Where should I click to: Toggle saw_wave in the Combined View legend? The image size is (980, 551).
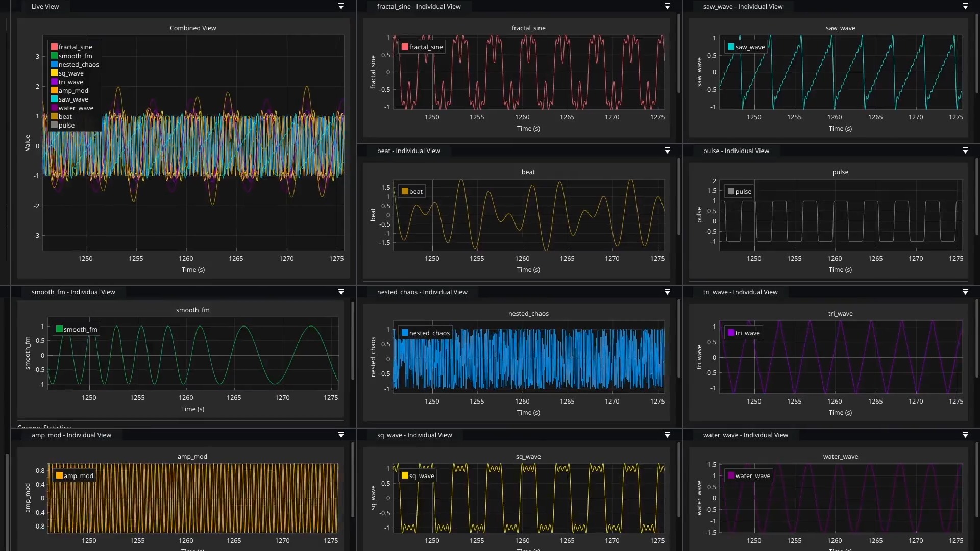point(73,99)
